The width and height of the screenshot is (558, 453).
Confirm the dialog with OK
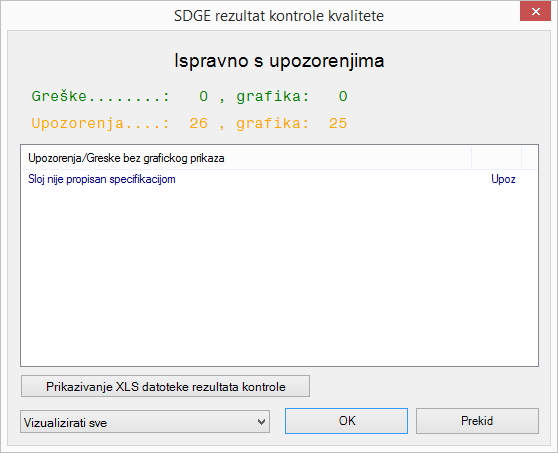(x=346, y=421)
